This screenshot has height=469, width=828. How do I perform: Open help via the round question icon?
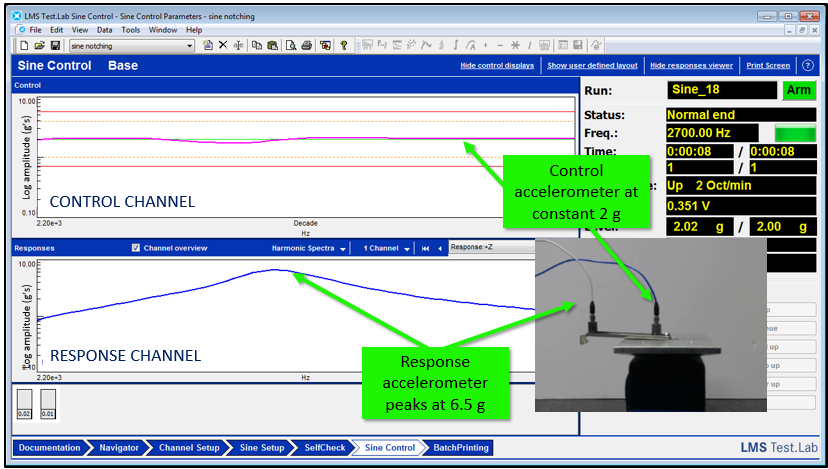point(807,66)
